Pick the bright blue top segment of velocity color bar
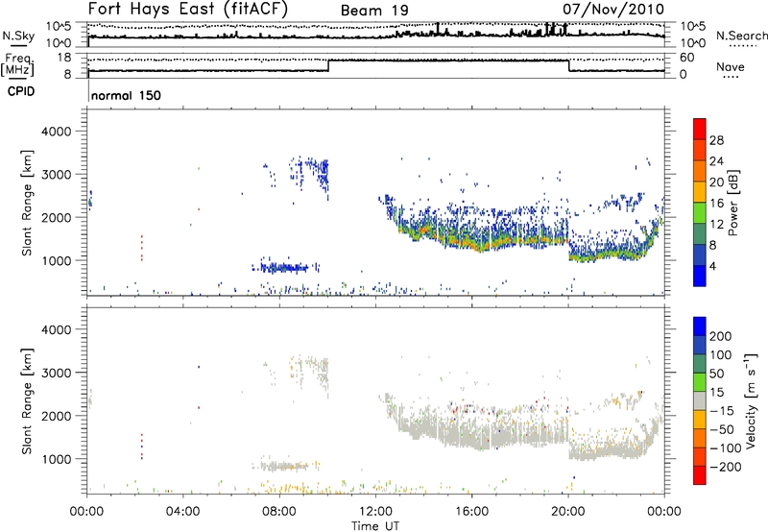Viewport: 768px width, 532px height. pos(700,326)
